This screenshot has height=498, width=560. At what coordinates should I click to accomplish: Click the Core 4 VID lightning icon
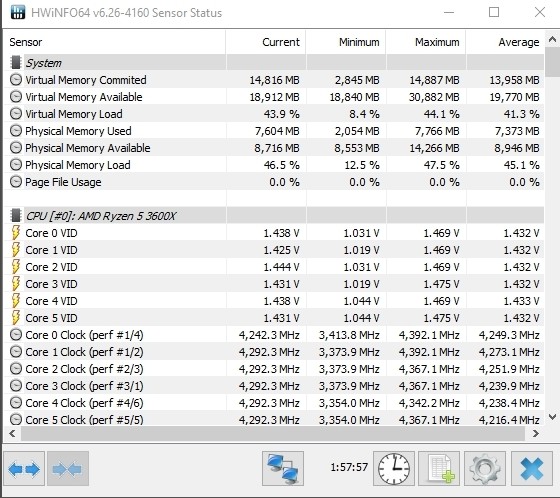click(x=16, y=300)
